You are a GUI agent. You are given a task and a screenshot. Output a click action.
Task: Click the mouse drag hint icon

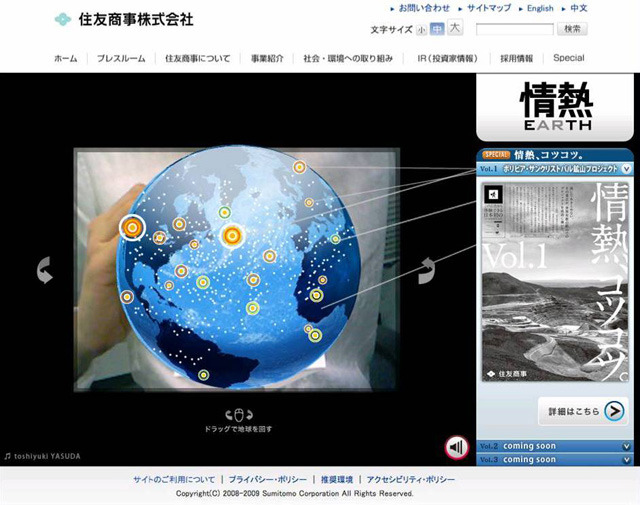239,415
